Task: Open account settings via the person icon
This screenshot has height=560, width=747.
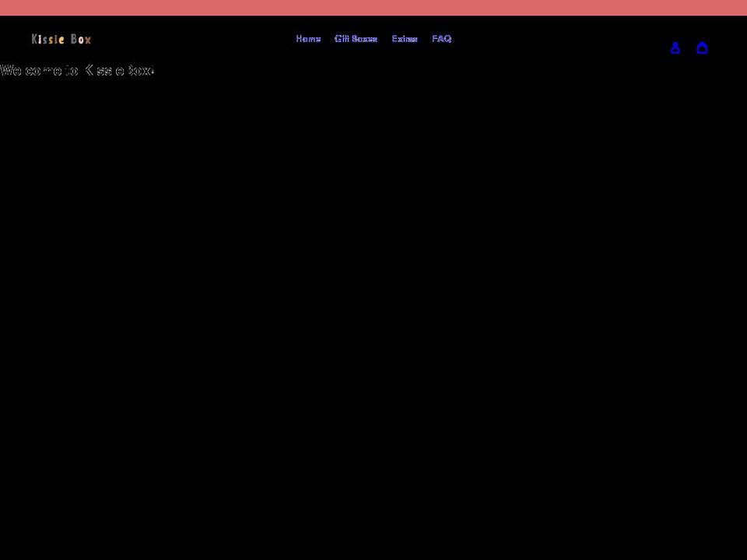Action: pos(675,48)
